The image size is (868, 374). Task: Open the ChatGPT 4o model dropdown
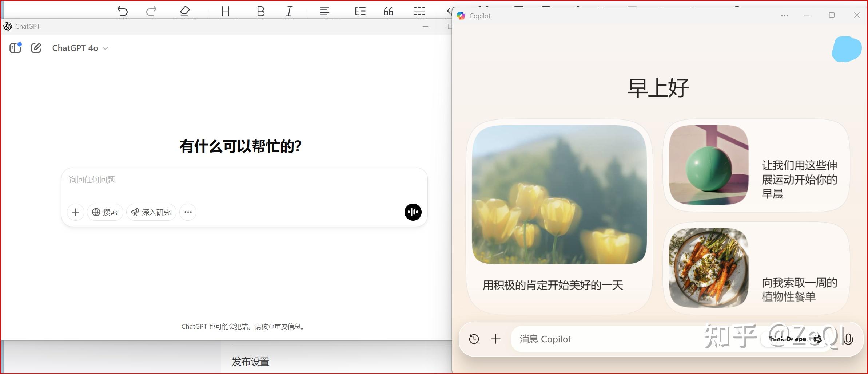[x=80, y=48]
